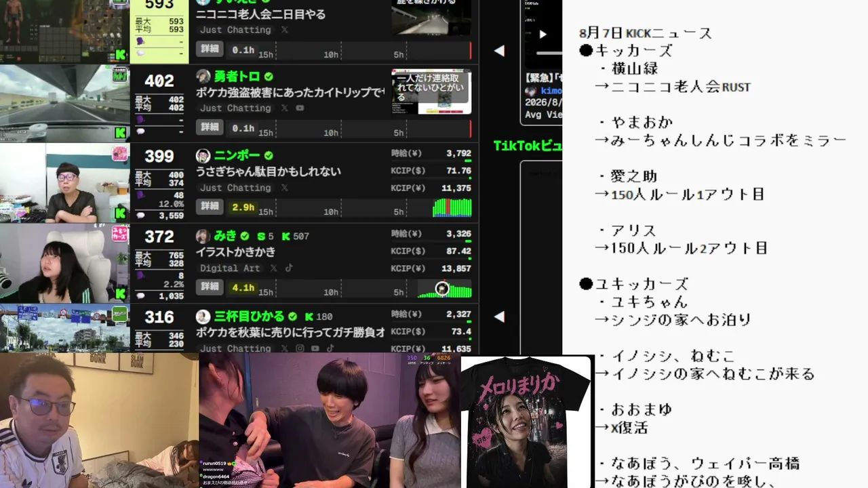Click the green S subscriber icon in みき's row
The height and width of the screenshot is (488, 868).
pos(261,237)
